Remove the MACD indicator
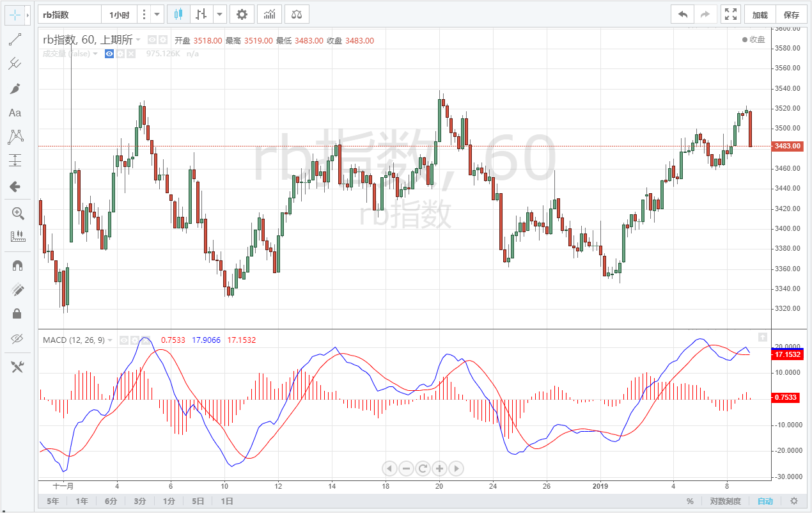This screenshot has width=812, height=513. point(144,340)
